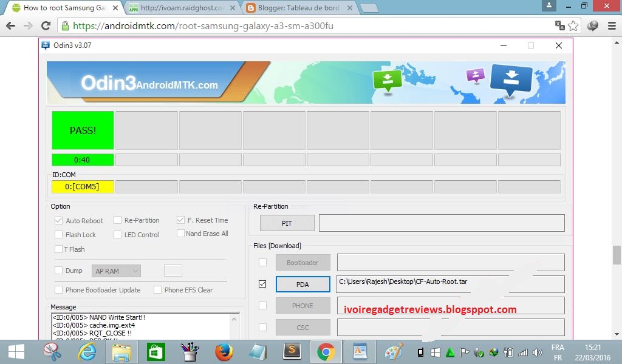Open the AP RAM dropdown
Screen dimensions: 622x364
pos(116,271)
